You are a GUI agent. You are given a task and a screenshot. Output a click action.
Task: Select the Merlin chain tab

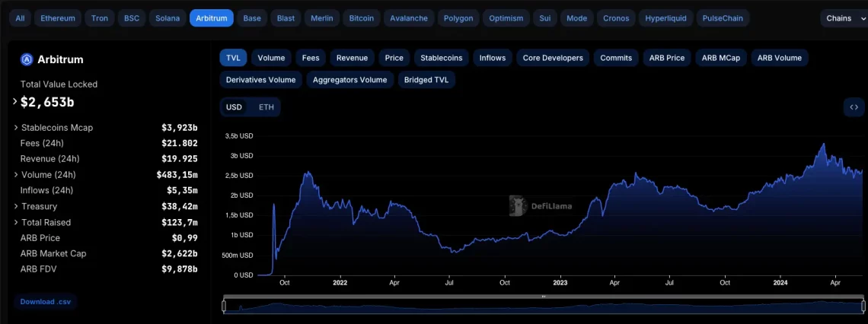click(x=322, y=18)
